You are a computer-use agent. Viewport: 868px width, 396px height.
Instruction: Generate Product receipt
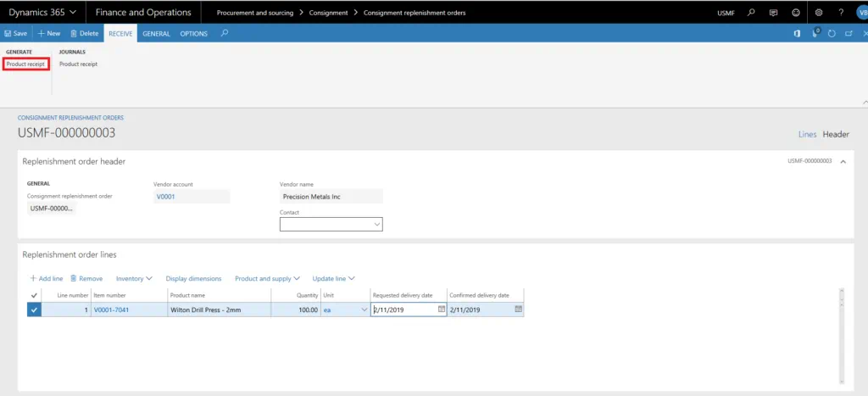[25, 64]
